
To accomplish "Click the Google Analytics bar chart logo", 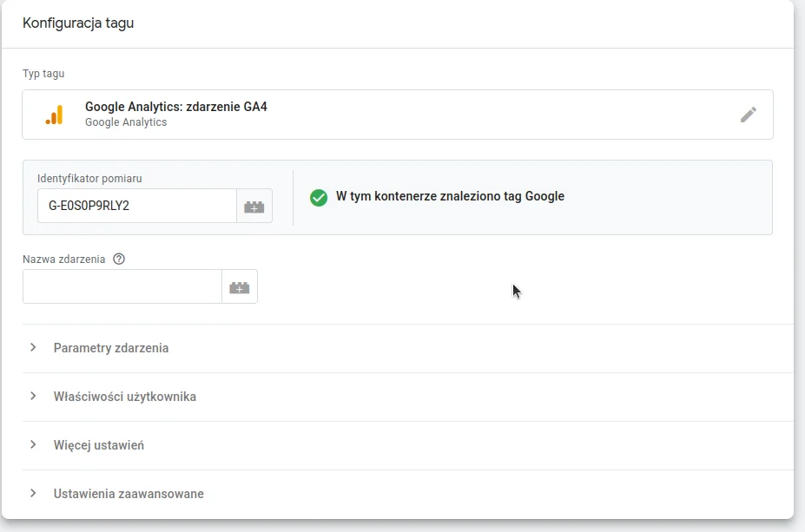I will (x=54, y=115).
